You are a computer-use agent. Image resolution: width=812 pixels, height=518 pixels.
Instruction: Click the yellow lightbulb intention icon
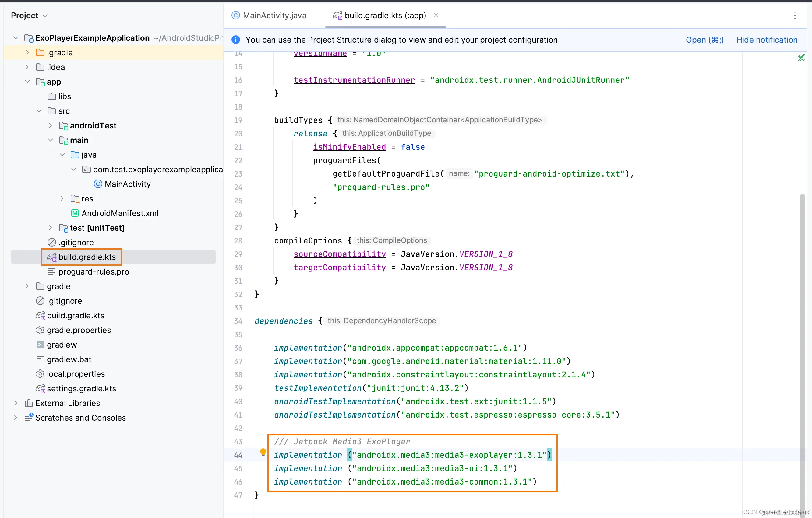263,453
